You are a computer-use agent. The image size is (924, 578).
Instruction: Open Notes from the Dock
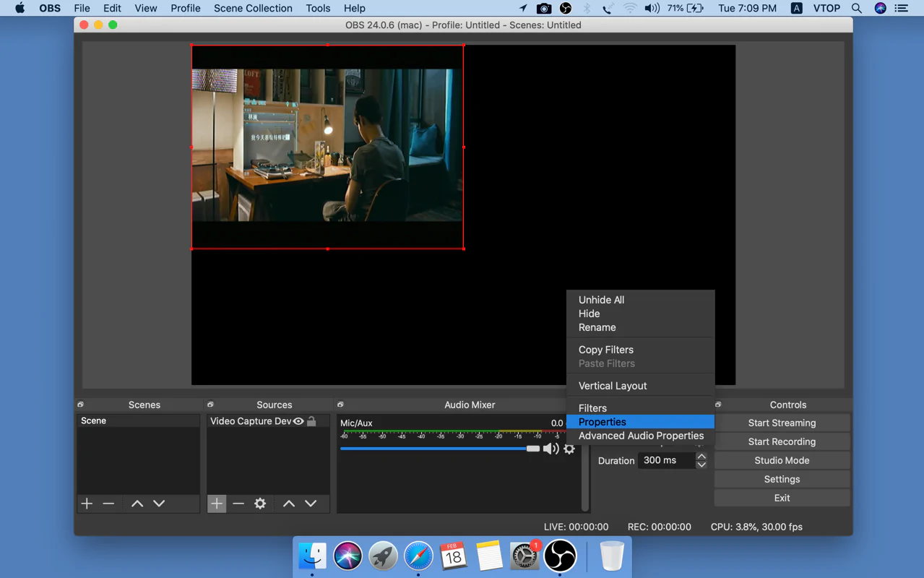(x=489, y=556)
